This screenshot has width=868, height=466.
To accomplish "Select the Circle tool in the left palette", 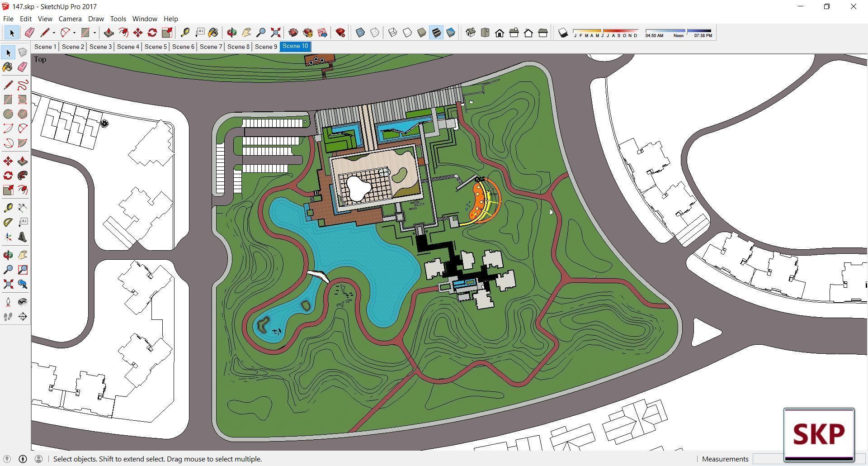I will pyautogui.click(x=8, y=114).
